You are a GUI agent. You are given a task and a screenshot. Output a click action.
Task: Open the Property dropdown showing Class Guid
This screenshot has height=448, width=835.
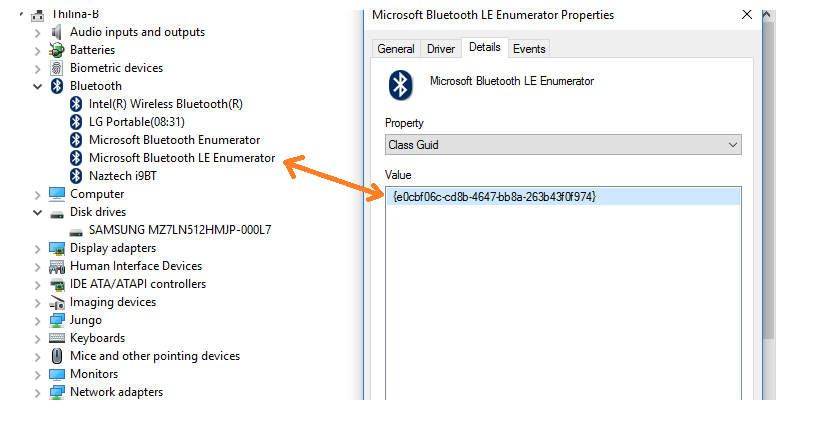pyautogui.click(x=563, y=145)
